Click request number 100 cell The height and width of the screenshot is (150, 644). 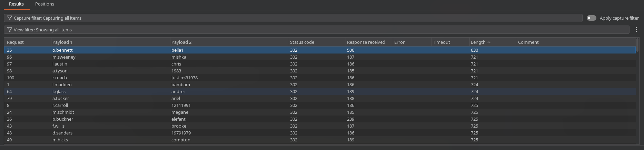click(x=28, y=78)
